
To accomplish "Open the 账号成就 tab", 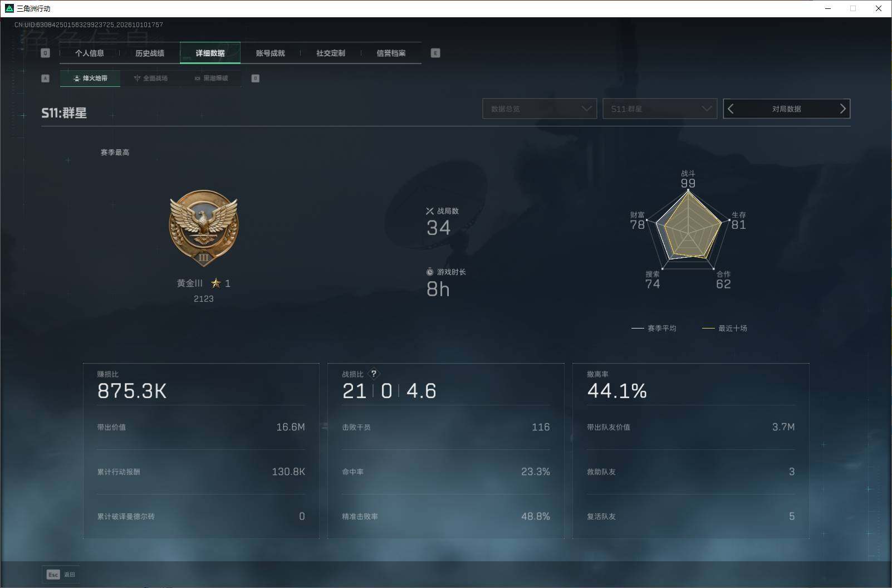I will click(270, 53).
